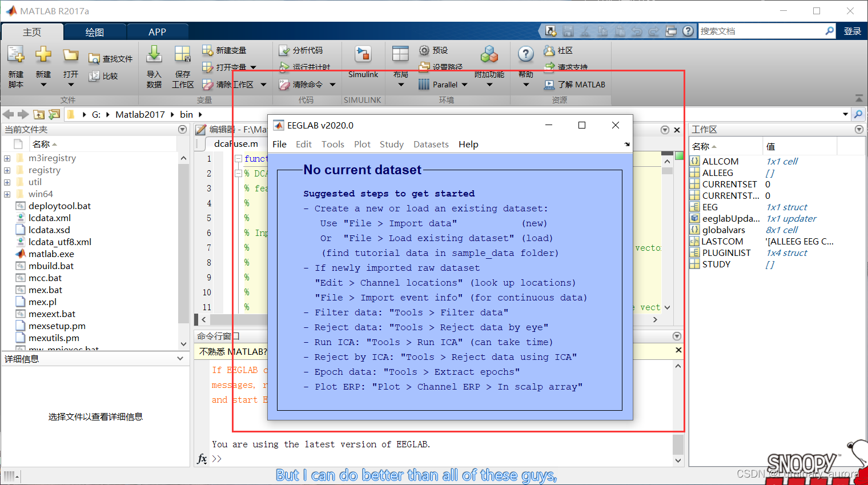
Task: Click the Compare (比较) icon
Action: 94,76
